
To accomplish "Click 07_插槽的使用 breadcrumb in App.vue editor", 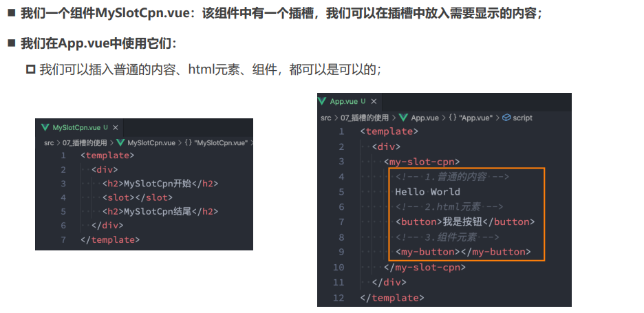I will click(364, 118).
